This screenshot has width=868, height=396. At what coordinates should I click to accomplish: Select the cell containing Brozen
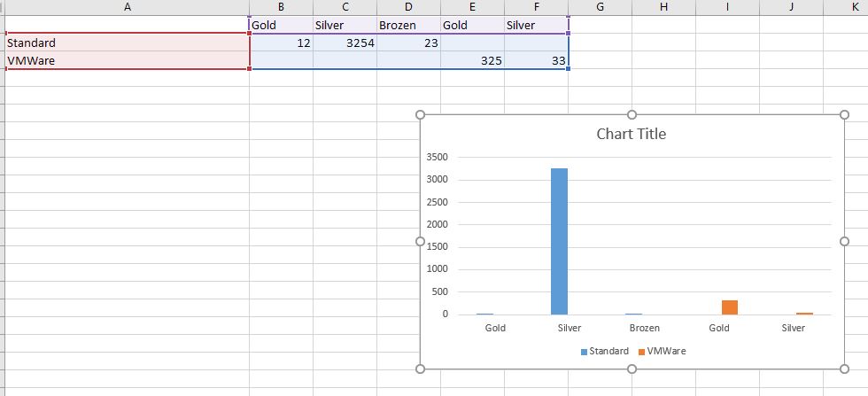(408, 25)
